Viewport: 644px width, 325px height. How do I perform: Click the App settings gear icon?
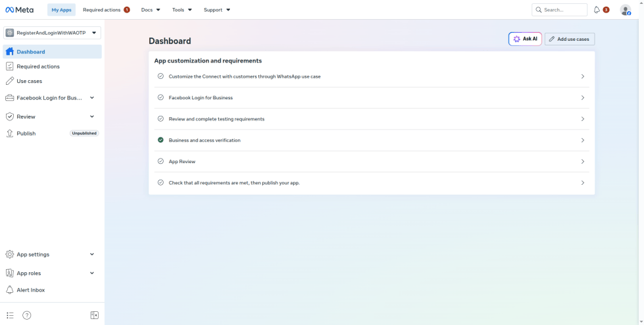pos(9,254)
